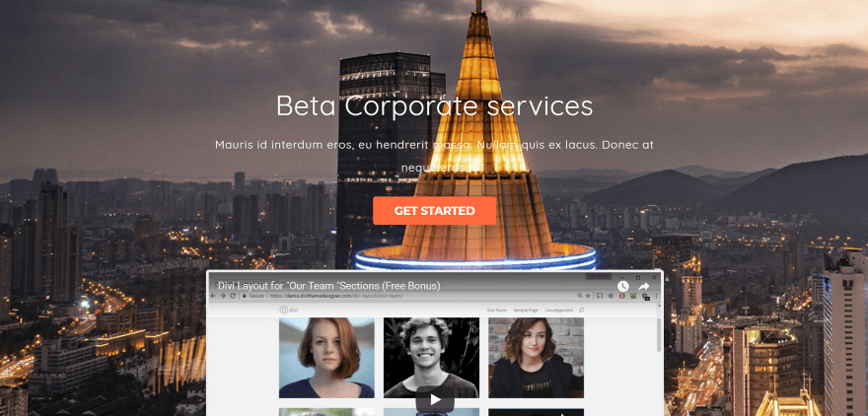
Task: Click the bookmark star icon in address bar
Action: pos(587,296)
